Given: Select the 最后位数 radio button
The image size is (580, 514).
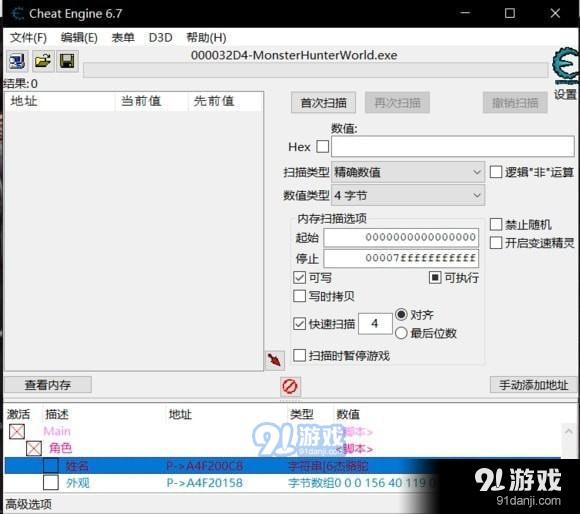Looking at the screenshot, I should tap(401, 333).
